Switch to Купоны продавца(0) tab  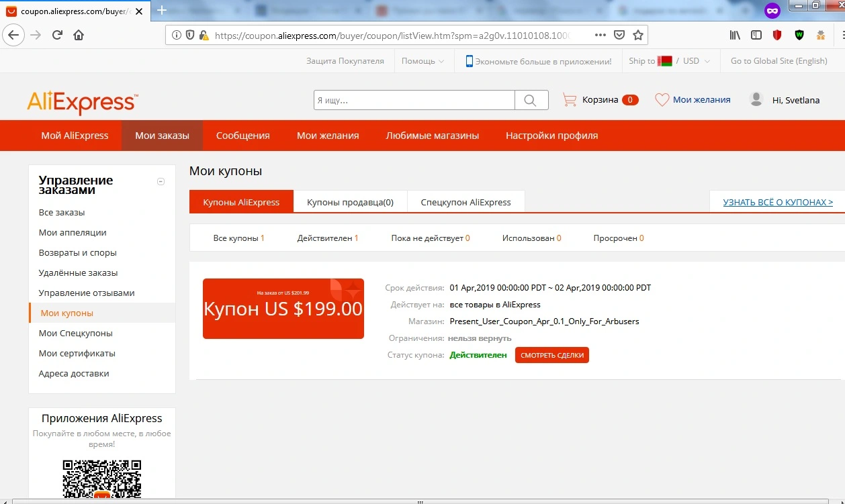pyautogui.click(x=350, y=202)
